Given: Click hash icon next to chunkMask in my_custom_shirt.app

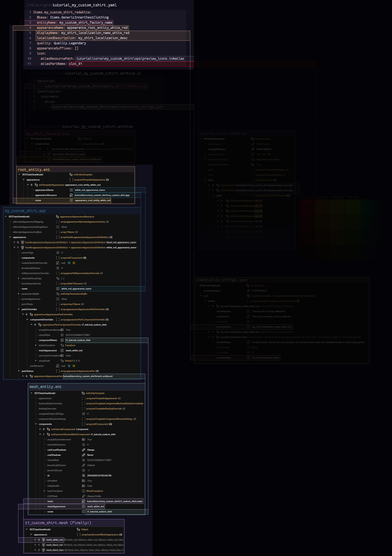Looking at the screenshot, I should tap(62, 335).
